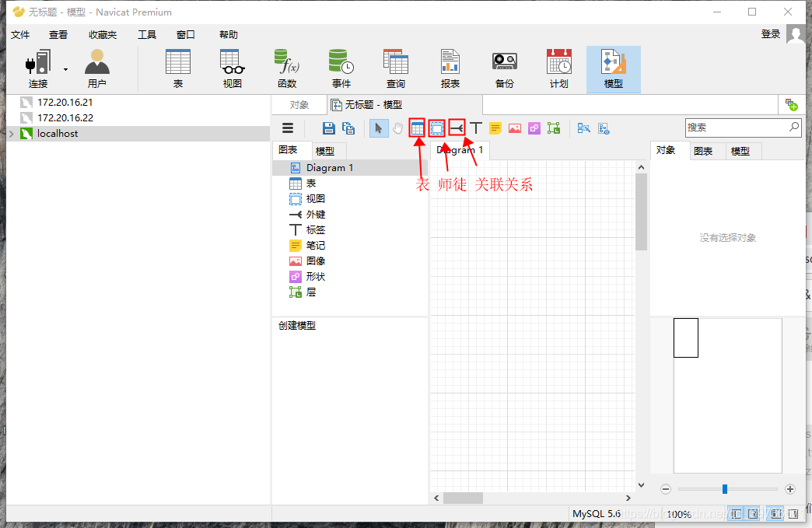Open the 收藏夹 menu
This screenshot has height=528, width=812.
103,35
